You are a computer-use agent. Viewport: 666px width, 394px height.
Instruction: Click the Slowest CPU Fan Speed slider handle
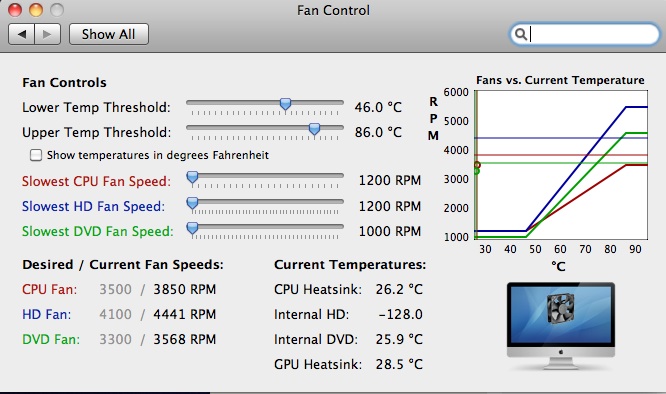coord(192,177)
